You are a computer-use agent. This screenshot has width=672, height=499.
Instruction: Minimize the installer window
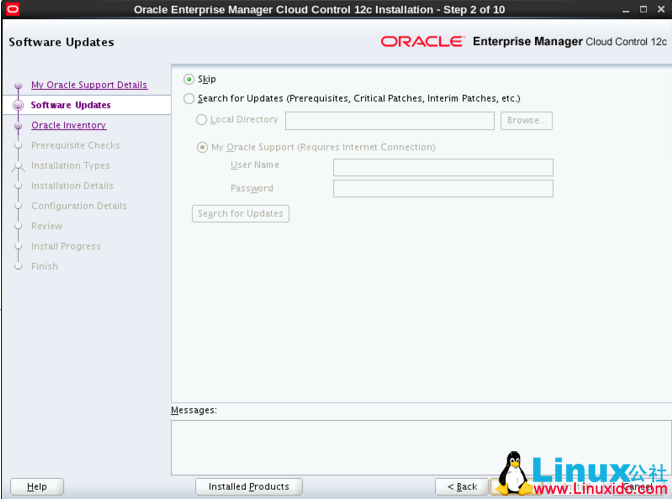626,9
